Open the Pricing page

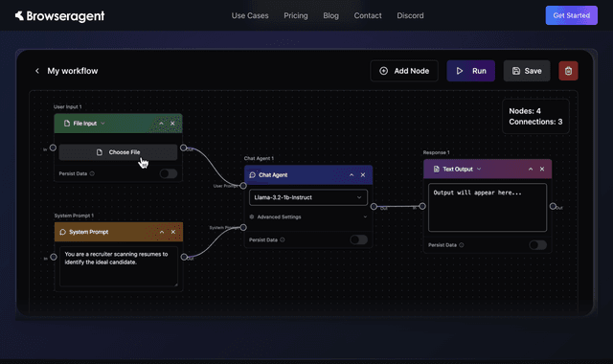(x=296, y=15)
